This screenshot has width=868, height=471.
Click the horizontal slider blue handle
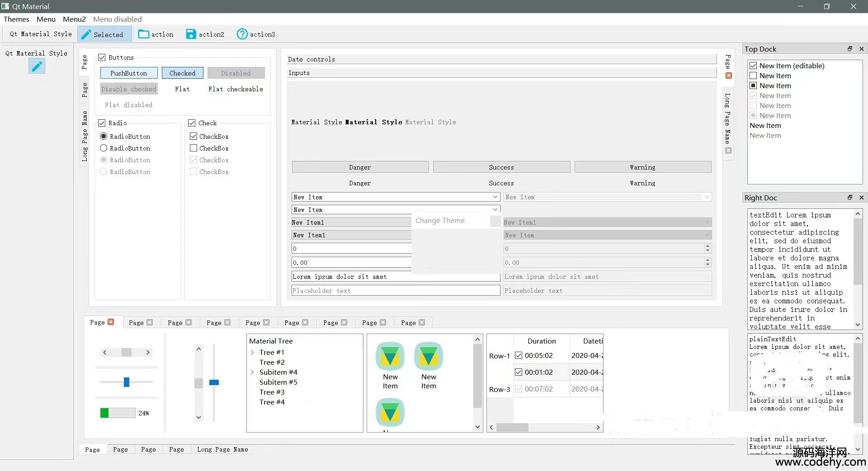(x=127, y=382)
